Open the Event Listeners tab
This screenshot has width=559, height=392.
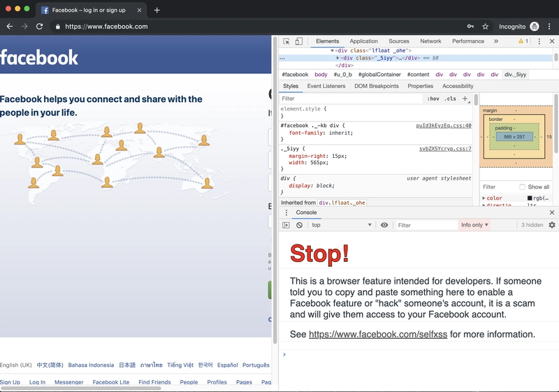click(x=326, y=86)
